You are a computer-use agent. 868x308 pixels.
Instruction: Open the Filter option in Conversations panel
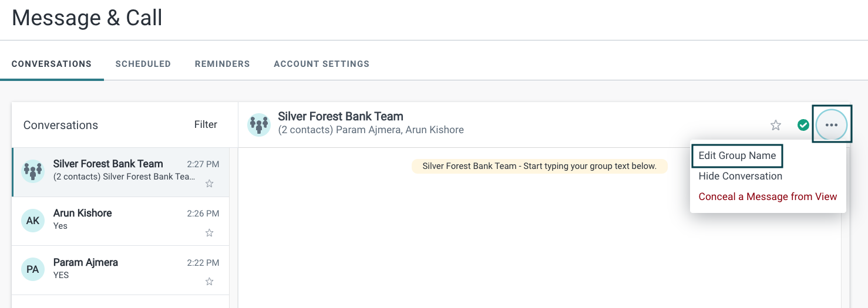click(x=206, y=124)
